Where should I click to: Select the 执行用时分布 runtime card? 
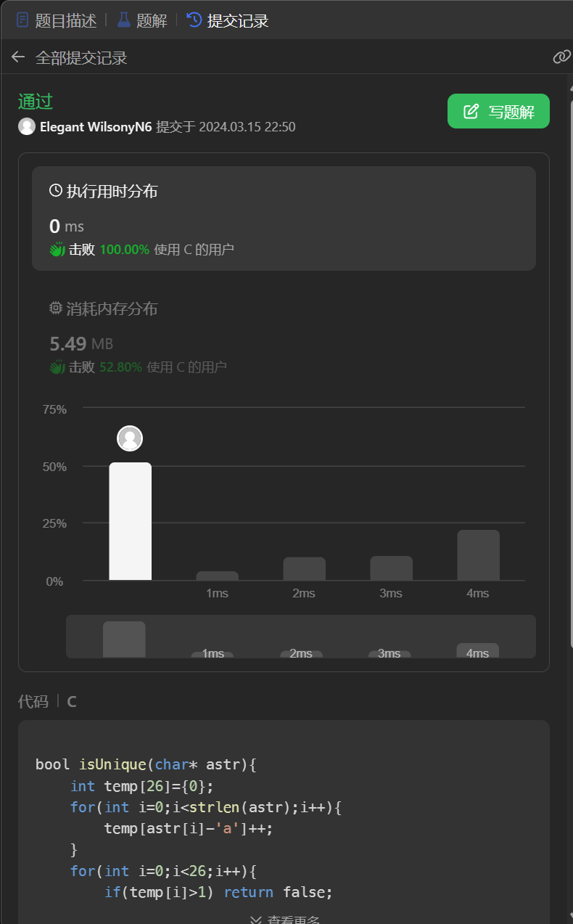click(284, 218)
